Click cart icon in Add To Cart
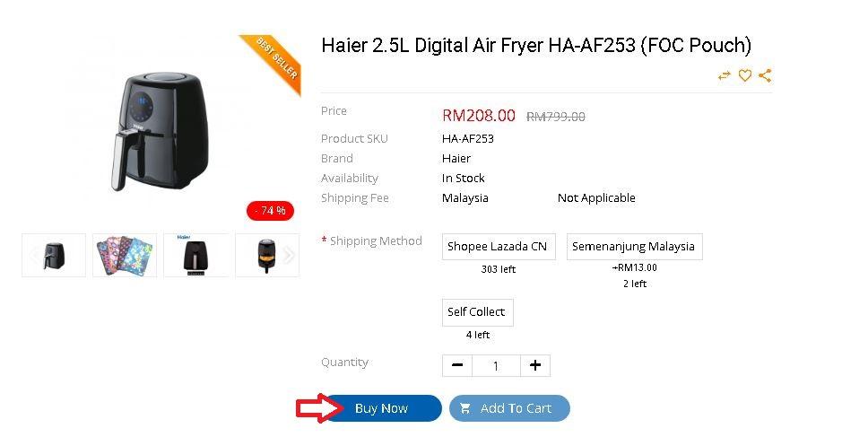The image size is (868, 437). point(465,409)
